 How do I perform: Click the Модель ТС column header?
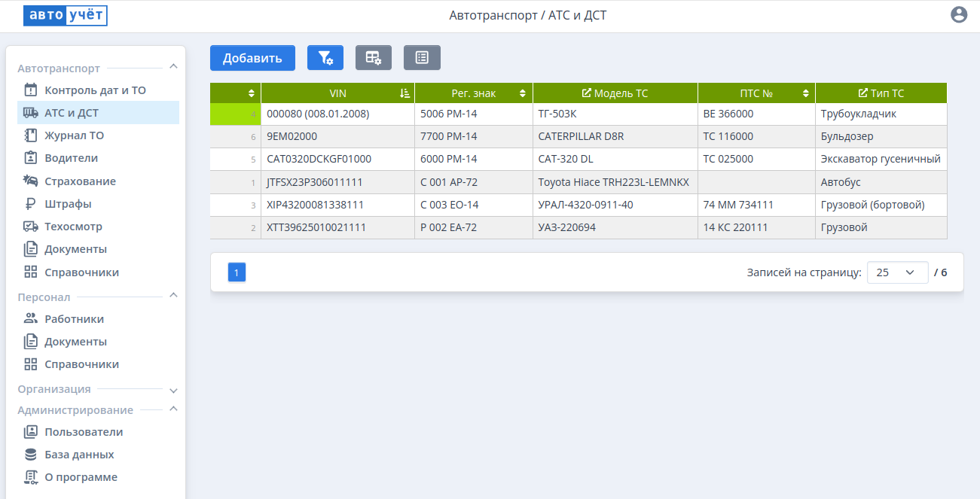(615, 93)
